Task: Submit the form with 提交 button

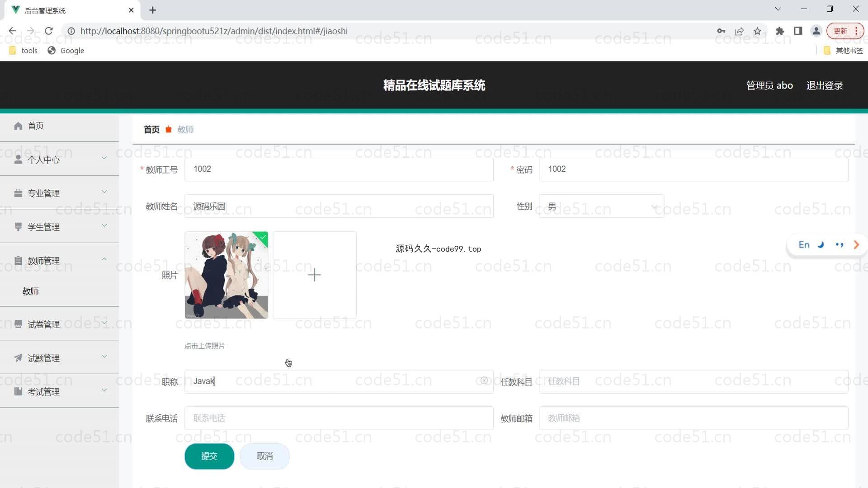Action: tap(209, 456)
